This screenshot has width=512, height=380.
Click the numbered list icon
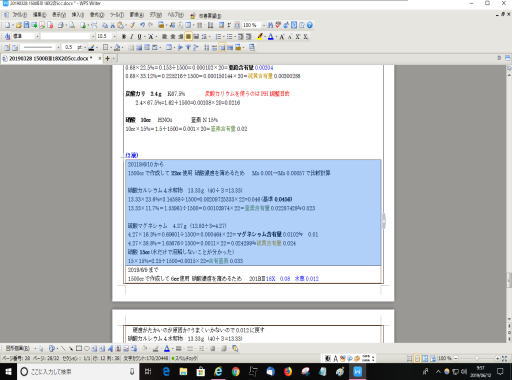[218, 36]
